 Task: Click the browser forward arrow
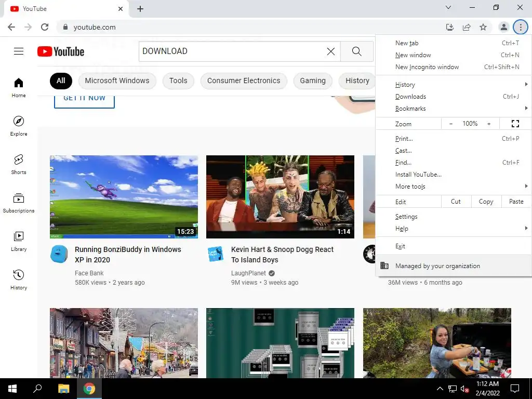pos(28,27)
